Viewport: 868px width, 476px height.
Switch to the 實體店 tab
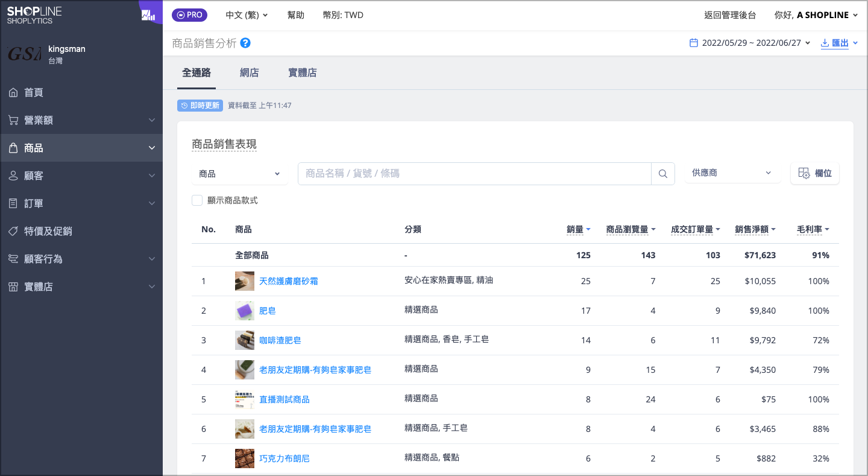pos(303,73)
